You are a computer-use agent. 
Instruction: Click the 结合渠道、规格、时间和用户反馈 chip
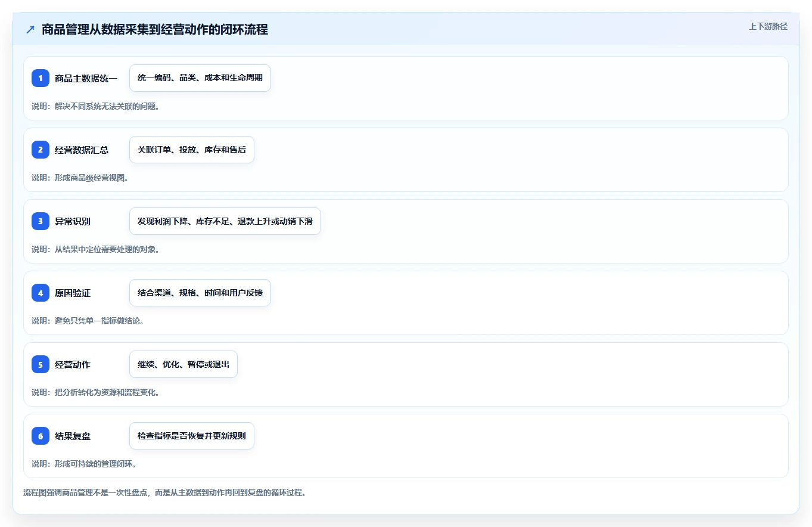(x=200, y=293)
